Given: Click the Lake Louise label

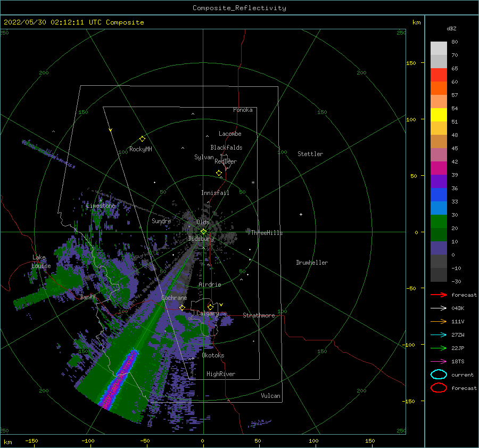Looking at the screenshot, I should tap(42, 262).
